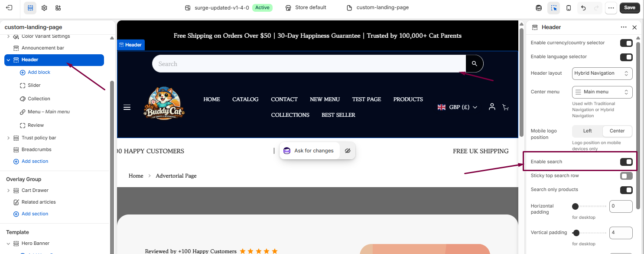644x254 pixels.
Task: Set mobile logo position to Left
Action: (587, 131)
